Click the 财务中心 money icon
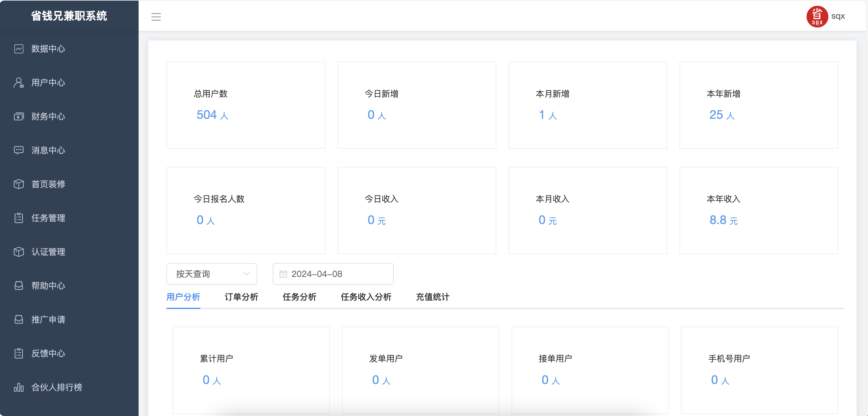The image size is (868, 416). 19,116
